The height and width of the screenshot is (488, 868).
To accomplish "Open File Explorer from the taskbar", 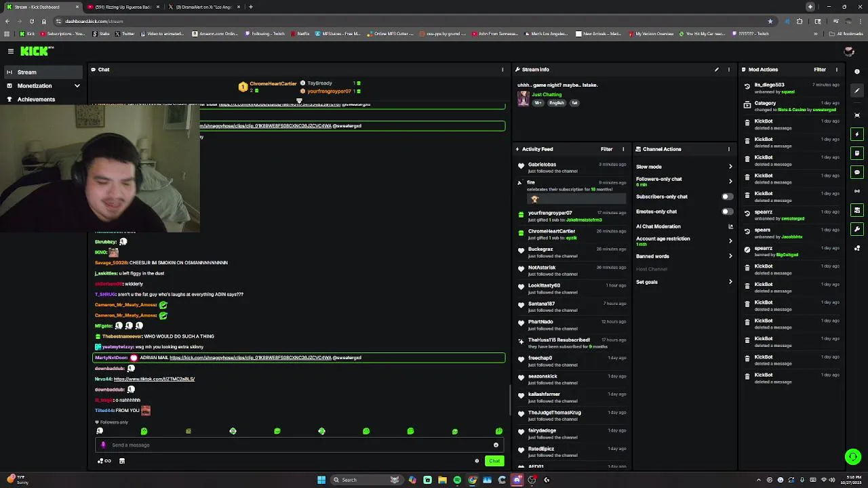I will pos(442,480).
